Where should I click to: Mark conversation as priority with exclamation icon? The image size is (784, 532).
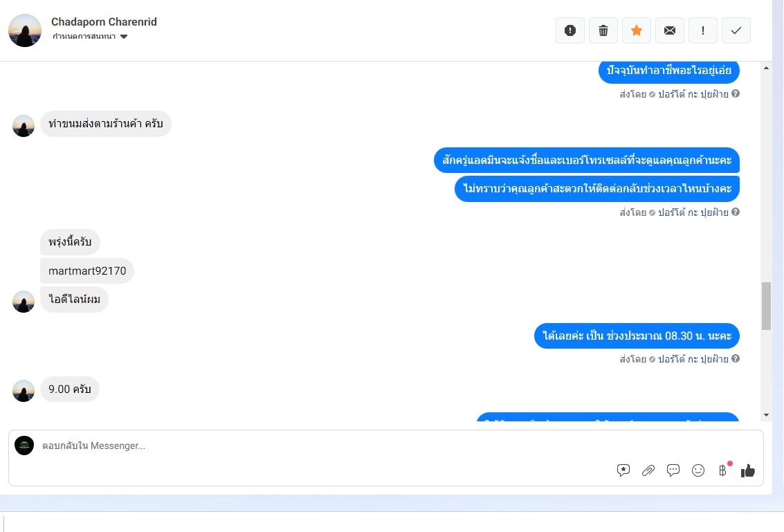[x=703, y=30]
